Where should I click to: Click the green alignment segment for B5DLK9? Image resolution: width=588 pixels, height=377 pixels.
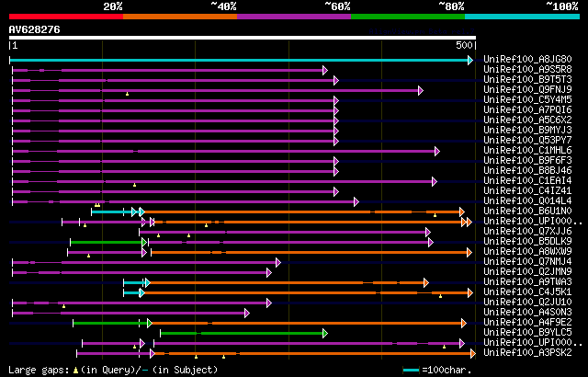pos(107,243)
